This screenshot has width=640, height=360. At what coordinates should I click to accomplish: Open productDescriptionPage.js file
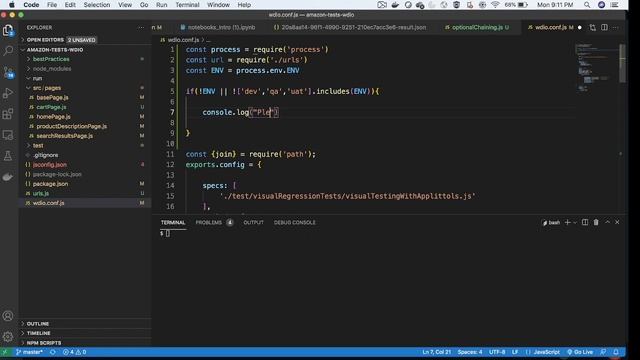point(71,126)
